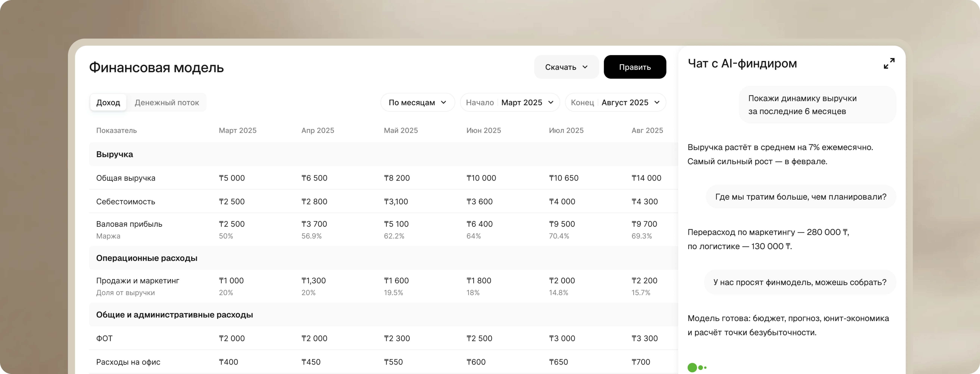
Task: Click the Июн 2025 column header
Action: click(x=483, y=130)
